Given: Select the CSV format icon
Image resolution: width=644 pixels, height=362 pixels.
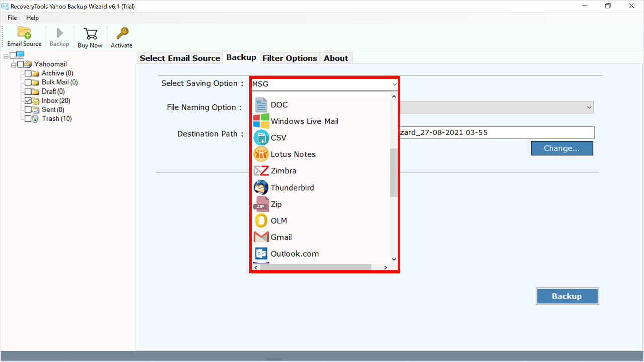Looking at the screenshot, I should pos(261,138).
